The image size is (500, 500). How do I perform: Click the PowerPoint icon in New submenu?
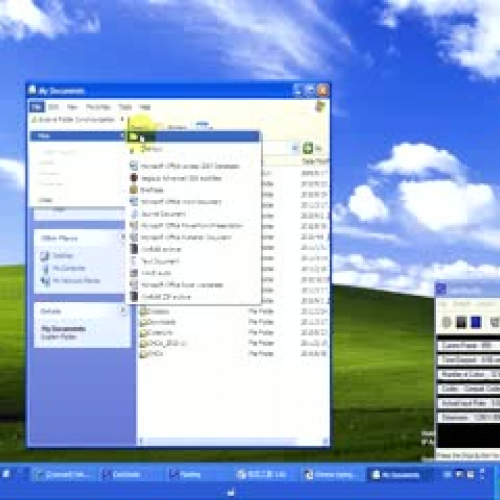coord(134,226)
